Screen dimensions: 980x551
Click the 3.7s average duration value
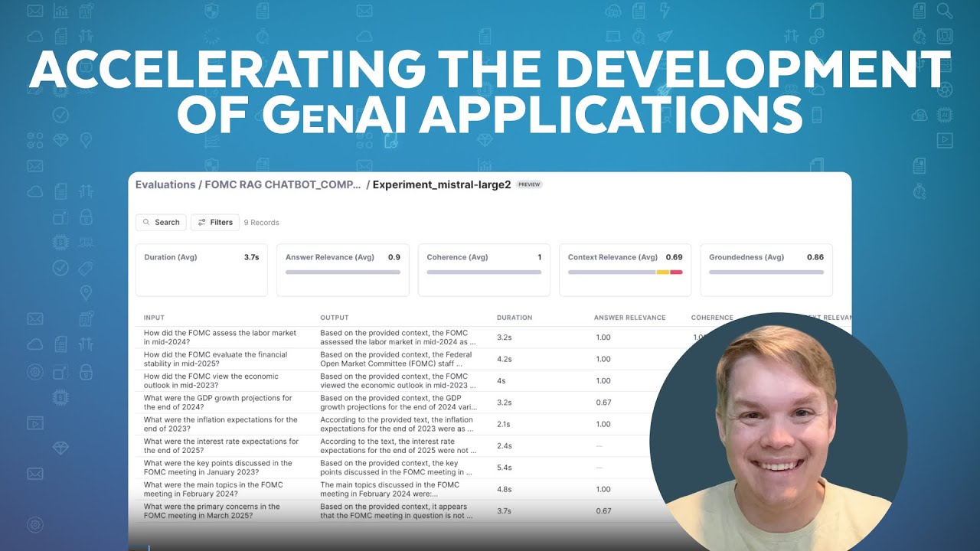click(251, 257)
